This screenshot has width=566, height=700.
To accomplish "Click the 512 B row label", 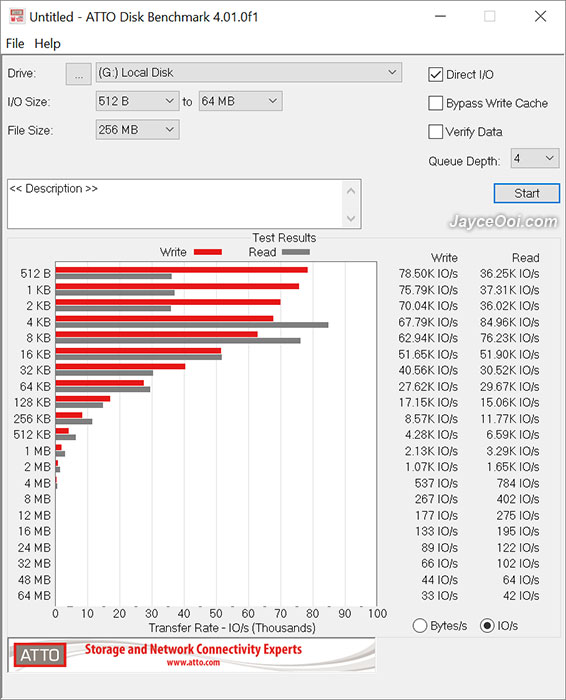I will (x=35, y=274).
